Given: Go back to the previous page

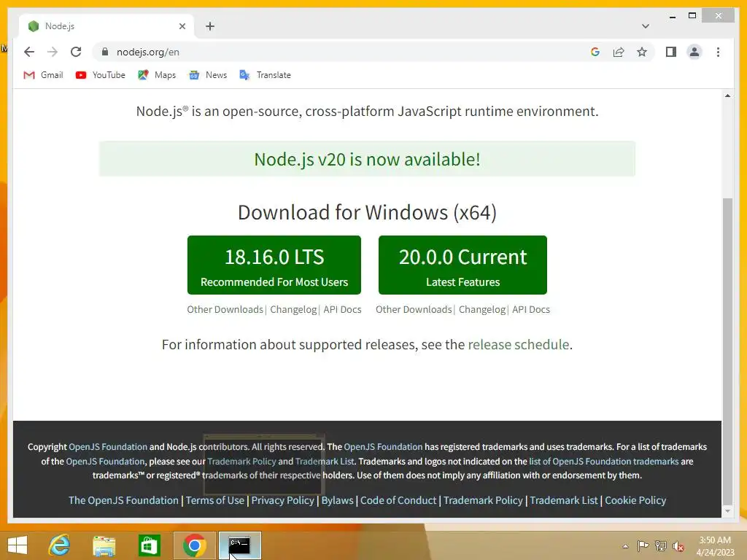Looking at the screenshot, I should pos(29,52).
